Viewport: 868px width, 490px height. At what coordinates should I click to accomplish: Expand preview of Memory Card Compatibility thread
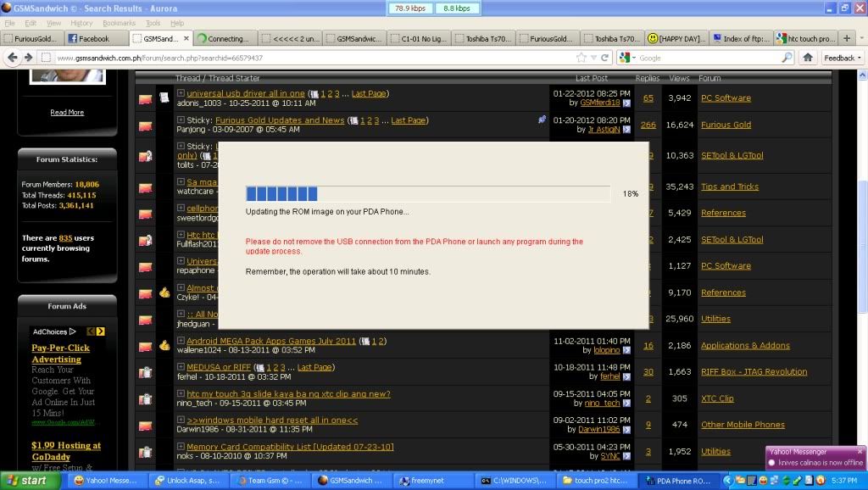[181, 446]
